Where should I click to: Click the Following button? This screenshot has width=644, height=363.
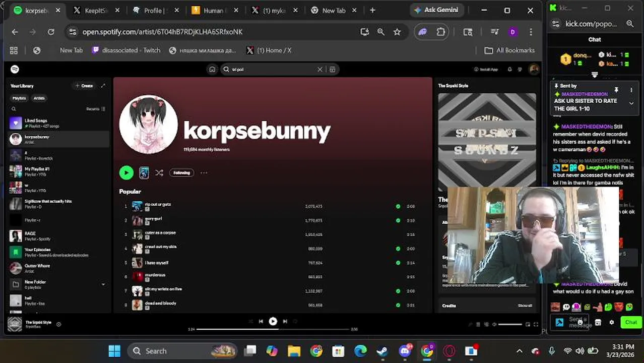[182, 173]
